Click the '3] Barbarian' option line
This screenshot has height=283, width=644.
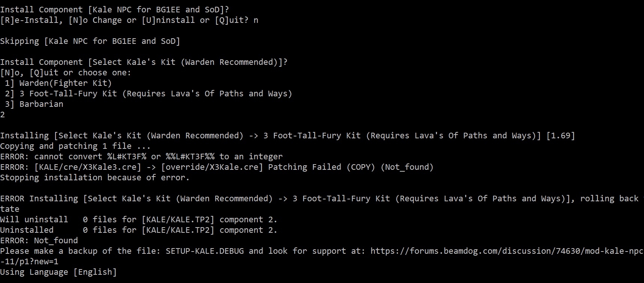[x=34, y=104]
